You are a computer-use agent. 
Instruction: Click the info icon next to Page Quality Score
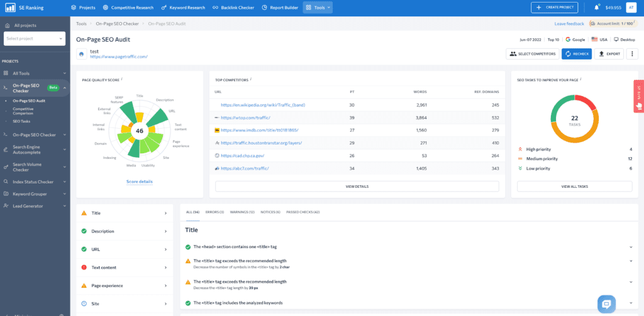click(122, 79)
